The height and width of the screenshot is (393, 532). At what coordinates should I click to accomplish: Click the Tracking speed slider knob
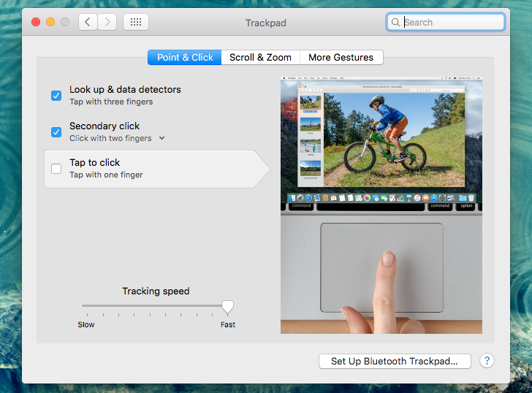(x=228, y=307)
